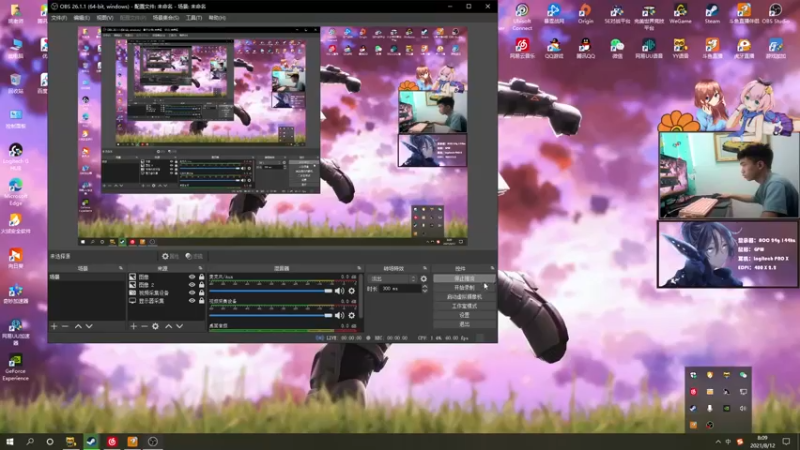Open 虎牙直播 desktop shortcut
The height and width of the screenshot is (450, 800).
743,48
